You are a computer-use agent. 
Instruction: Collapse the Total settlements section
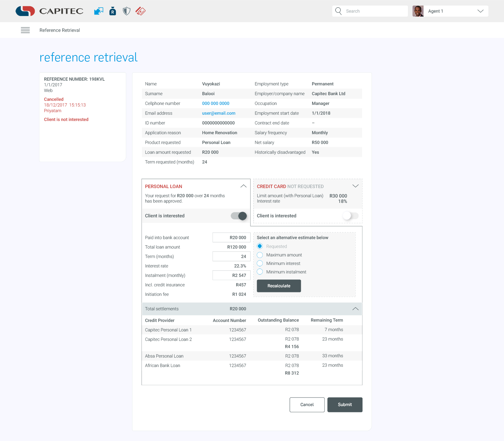(x=356, y=309)
